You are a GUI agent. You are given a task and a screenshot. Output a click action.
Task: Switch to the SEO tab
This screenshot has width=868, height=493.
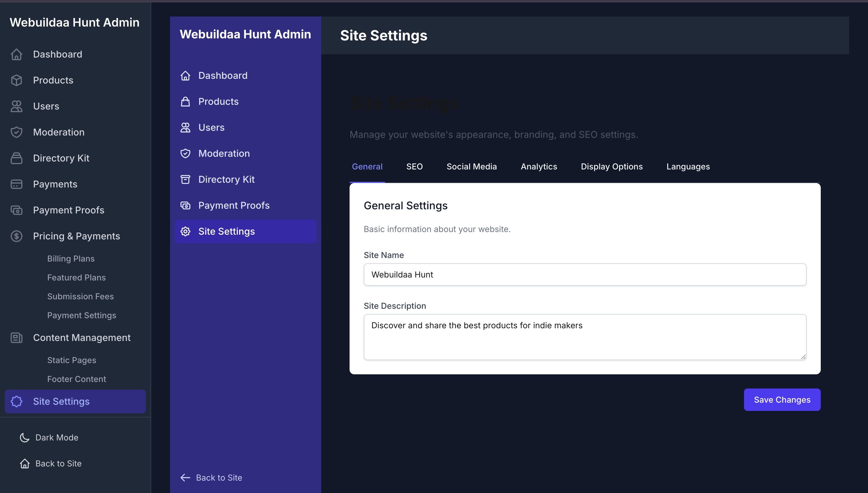pos(414,166)
